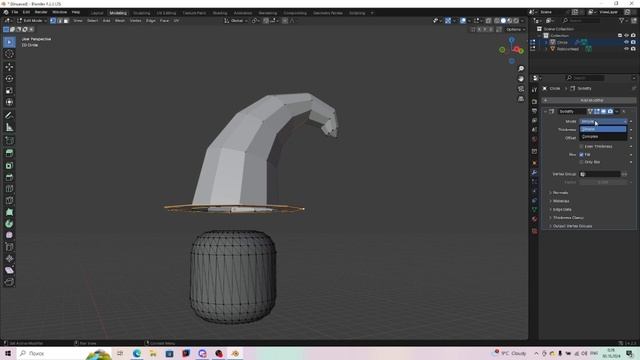Select the Shrink/Fatten tool
Screen dimensions: 640x360
click(9, 258)
